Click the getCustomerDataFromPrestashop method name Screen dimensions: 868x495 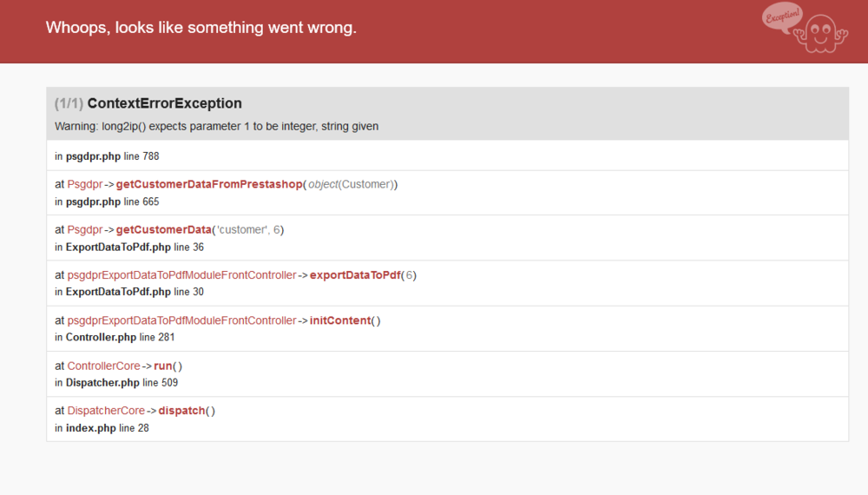[x=208, y=184]
